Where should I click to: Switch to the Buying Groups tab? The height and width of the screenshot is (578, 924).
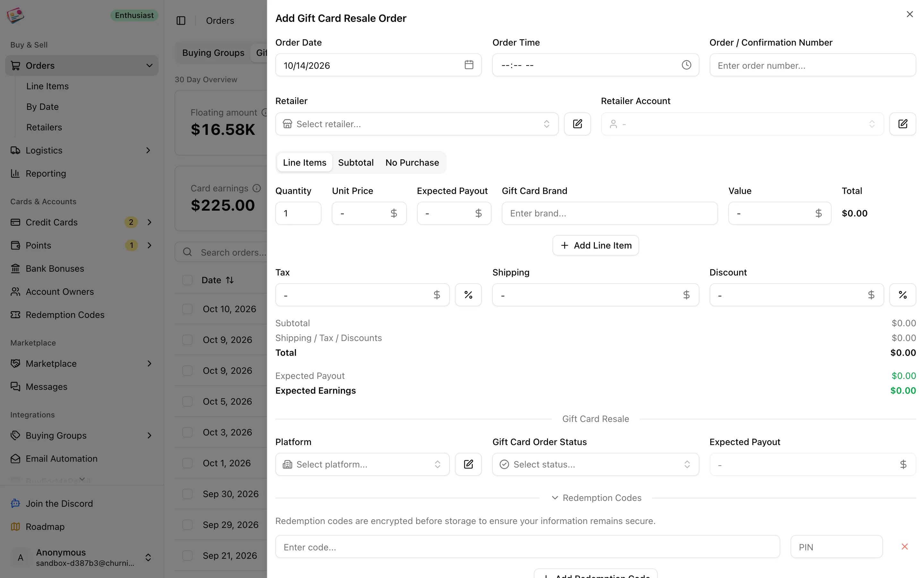(x=213, y=53)
